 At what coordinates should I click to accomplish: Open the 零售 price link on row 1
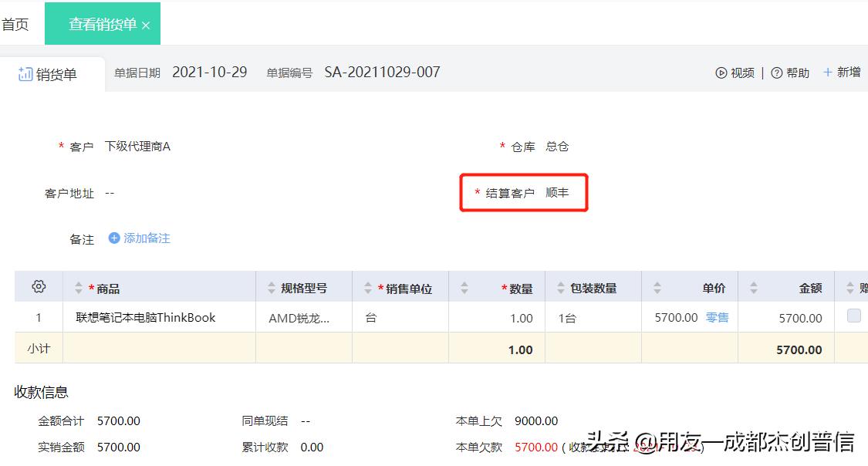(718, 316)
